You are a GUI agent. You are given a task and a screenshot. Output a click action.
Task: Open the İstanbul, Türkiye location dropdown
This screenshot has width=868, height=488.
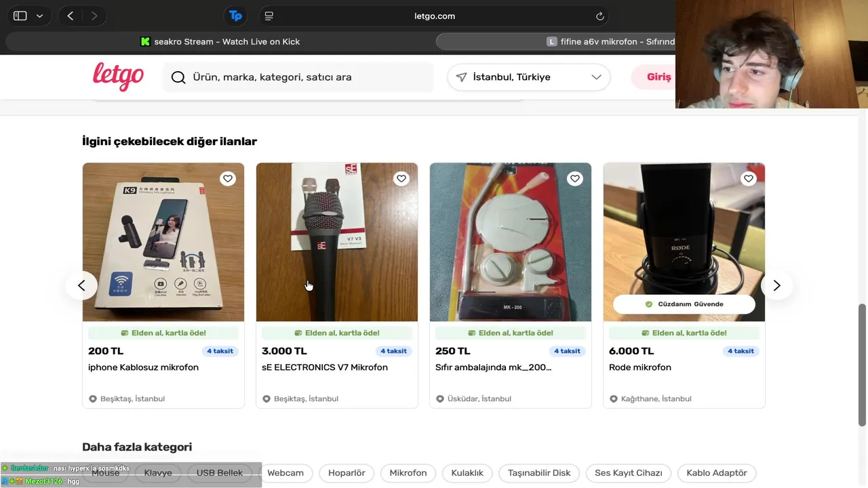click(x=529, y=77)
